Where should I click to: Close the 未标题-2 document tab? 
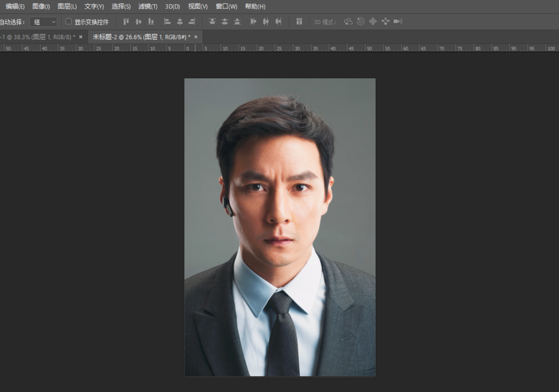pos(196,37)
